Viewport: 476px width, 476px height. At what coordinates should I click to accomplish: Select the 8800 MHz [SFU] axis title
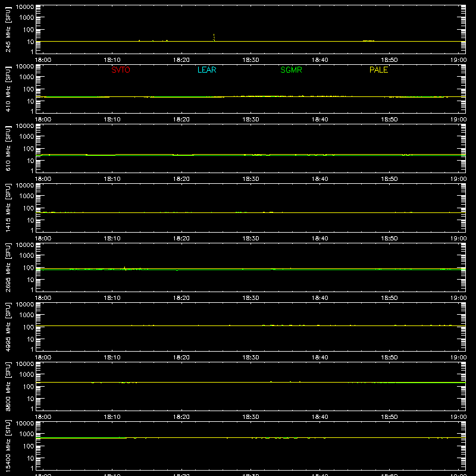point(8,386)
